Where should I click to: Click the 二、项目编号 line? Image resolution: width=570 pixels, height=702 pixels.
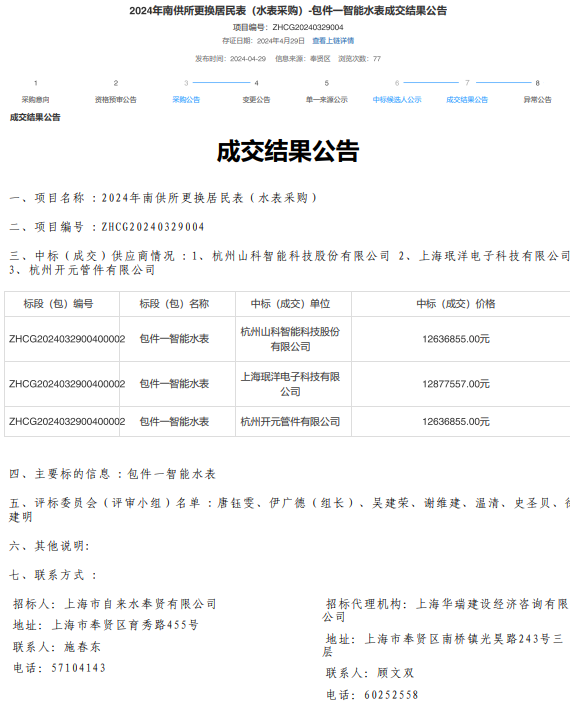[x=107, y=227]
